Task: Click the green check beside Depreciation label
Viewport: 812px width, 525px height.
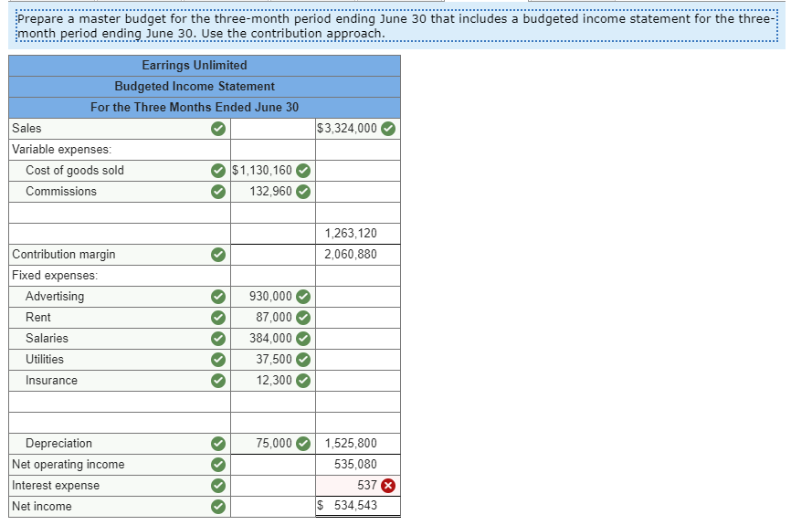Action: click(x=218, y=444)
